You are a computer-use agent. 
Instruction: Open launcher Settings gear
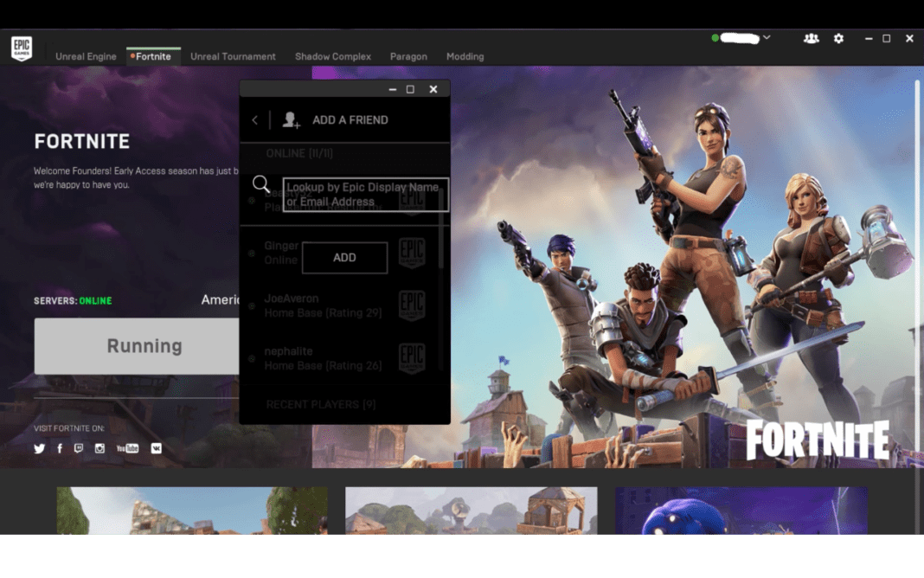coord(838,38)
